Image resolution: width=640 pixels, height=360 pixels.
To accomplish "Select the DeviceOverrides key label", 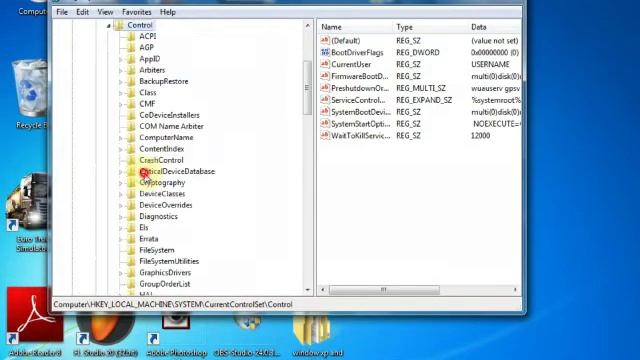I will pyautogui.click(x=166, y=205).
